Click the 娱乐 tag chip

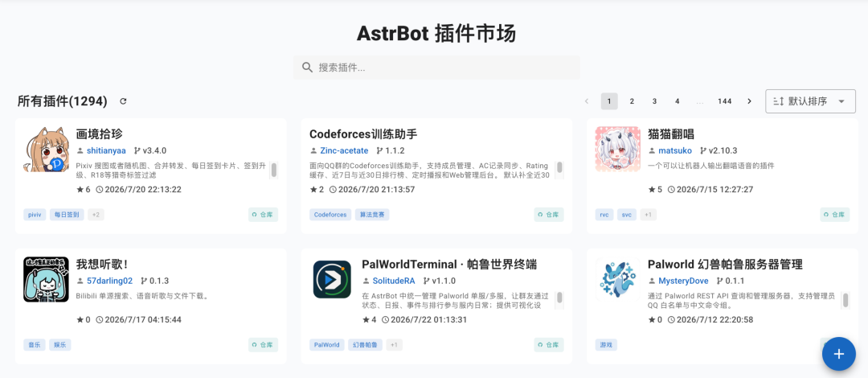click(x=60, y=345)
